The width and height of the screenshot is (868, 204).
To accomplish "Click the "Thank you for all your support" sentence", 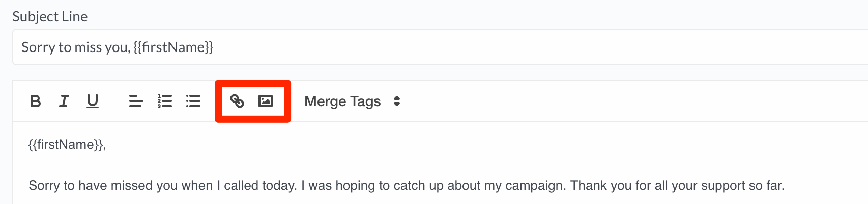I will coord(677,185).
